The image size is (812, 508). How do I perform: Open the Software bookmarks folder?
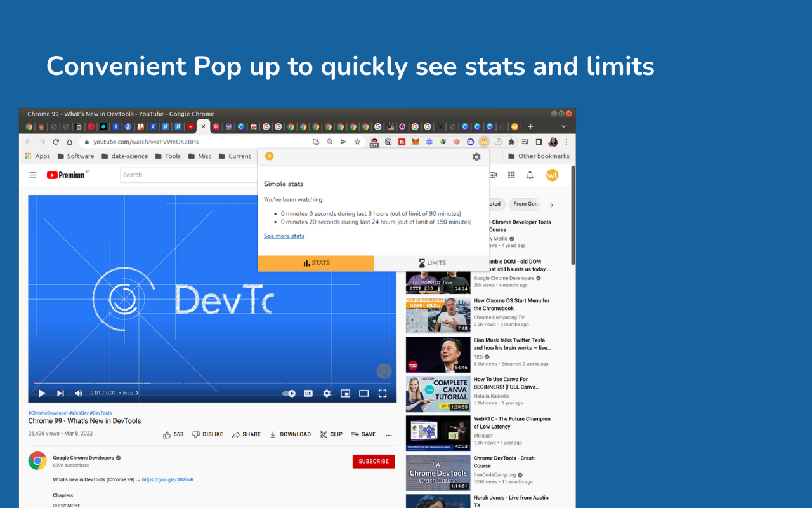coord(75,156)
